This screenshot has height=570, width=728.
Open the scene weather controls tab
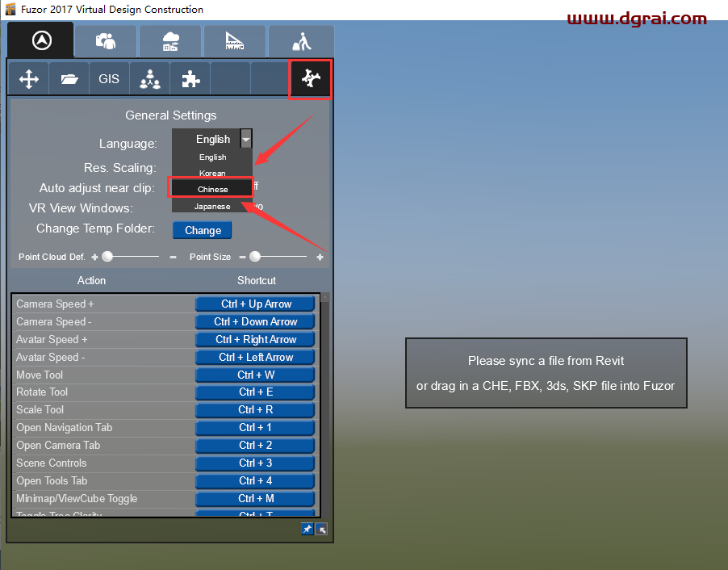pyautogui.click(x=170, y=41)
